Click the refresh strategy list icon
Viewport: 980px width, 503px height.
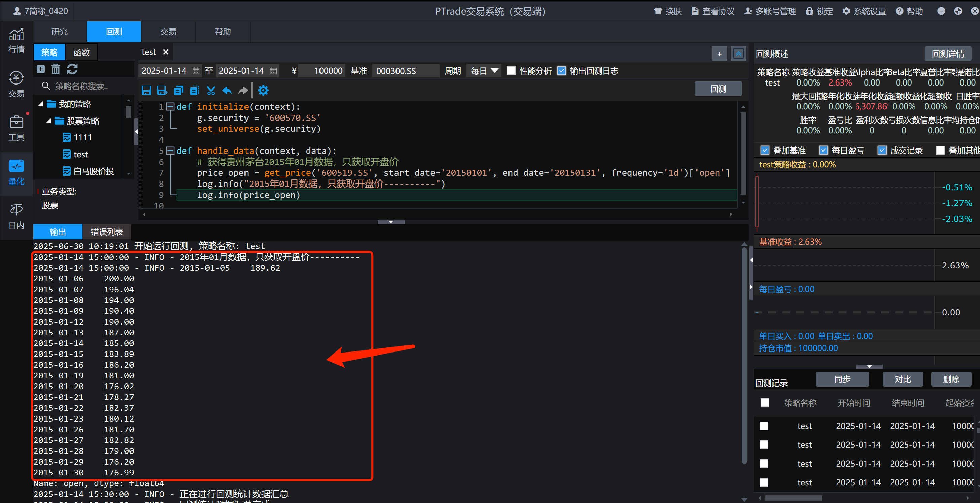pyautogui.click(x=72, y=69)
